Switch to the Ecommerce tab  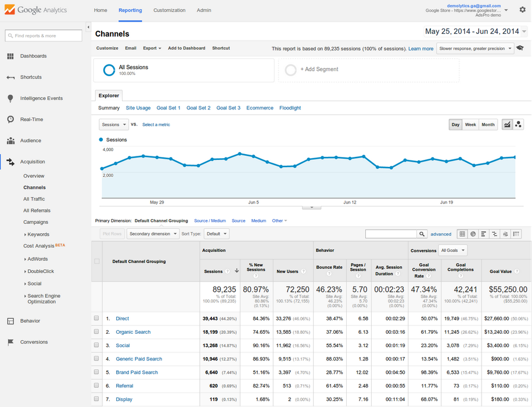point(260,108)
